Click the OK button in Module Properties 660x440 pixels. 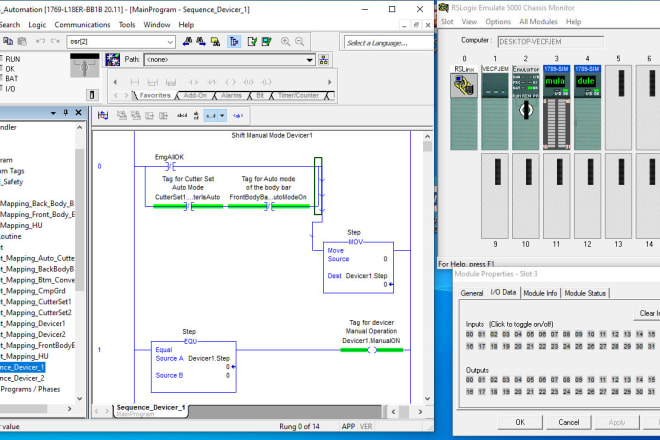[x=520, y=422]
